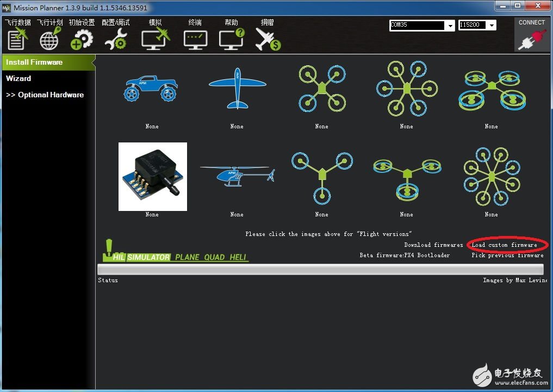Select the hexacopter firmware icon
553x392 pixels.
pyautogui.click(x=406, y=88)
